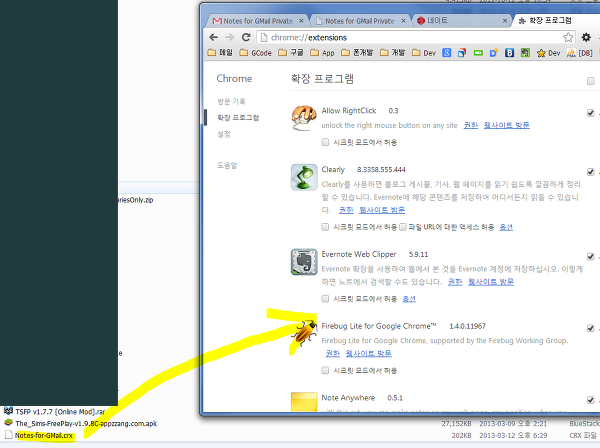The width and height of the screenshot is (600, 448).
Task: Disable the Evernote Web Clipper checkbox
Action: [x=590, y=256]
